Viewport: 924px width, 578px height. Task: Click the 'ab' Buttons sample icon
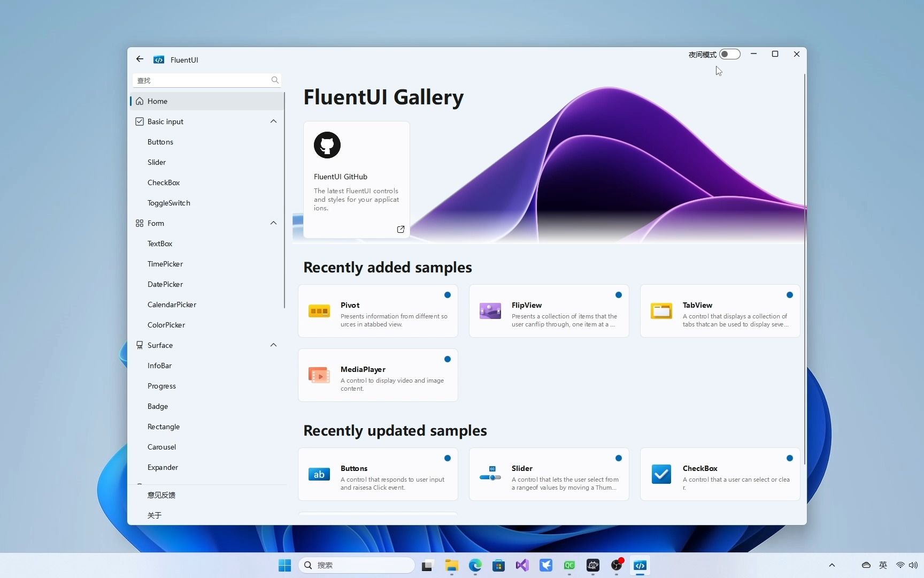(319, 474)
